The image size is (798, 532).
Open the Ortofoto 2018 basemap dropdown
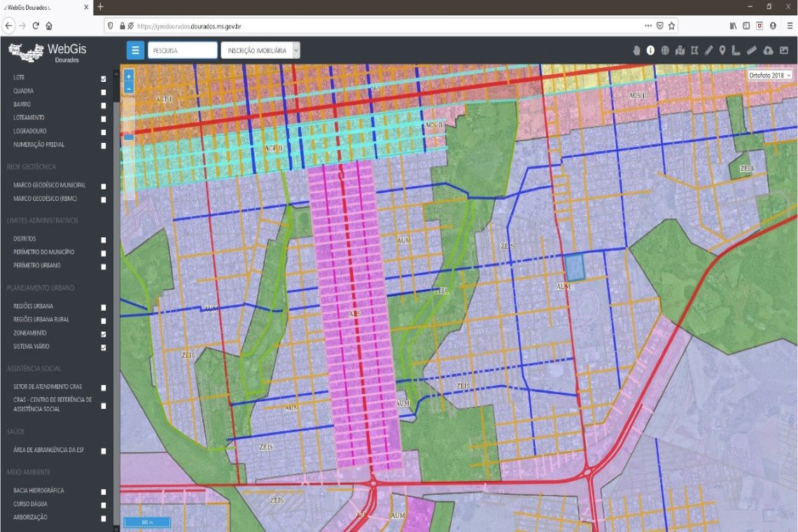tap(769, 74)
